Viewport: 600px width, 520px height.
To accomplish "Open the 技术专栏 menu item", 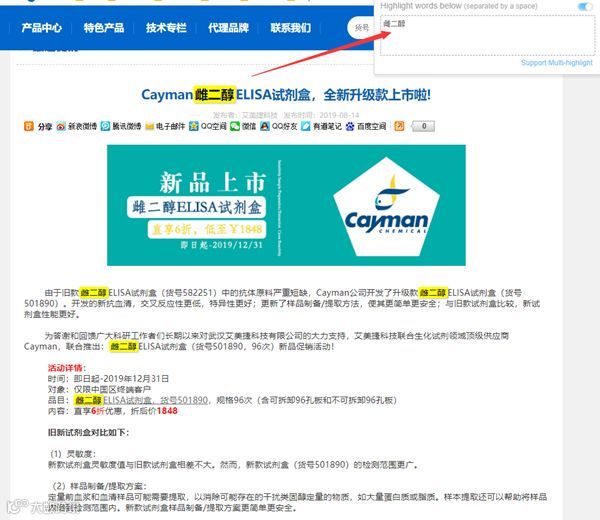I will pos(166,28).
